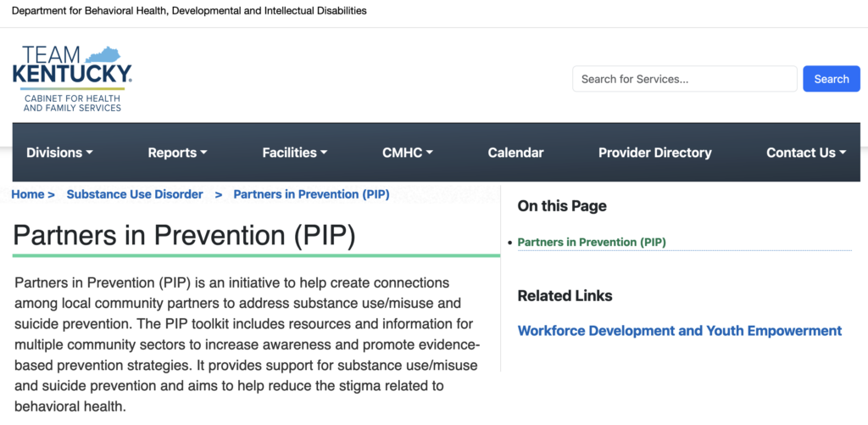
Task: Expand the Divisions dropdown caret
Action: pyautogui.click(x=90, y=153)
